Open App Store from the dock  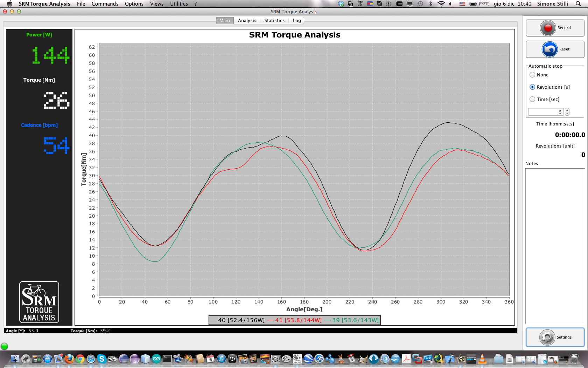[48, 359]
